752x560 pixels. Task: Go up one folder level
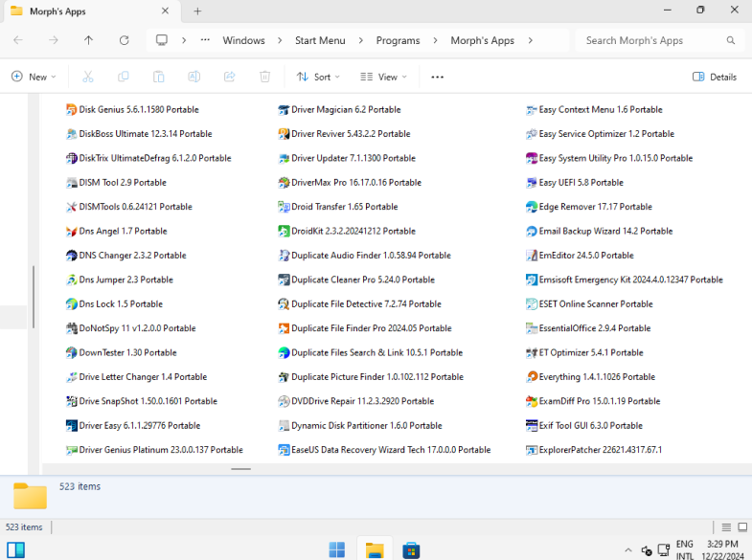coord(89,40)
